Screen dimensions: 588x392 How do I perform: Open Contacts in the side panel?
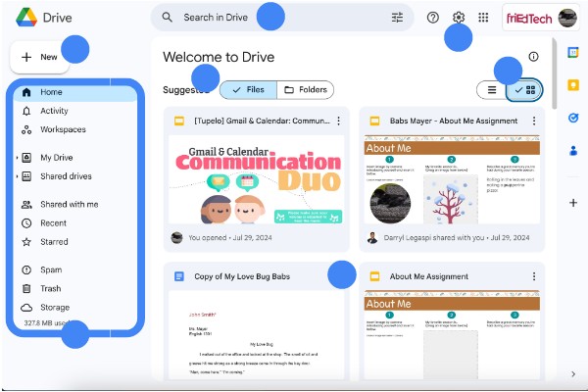[573, 151]
